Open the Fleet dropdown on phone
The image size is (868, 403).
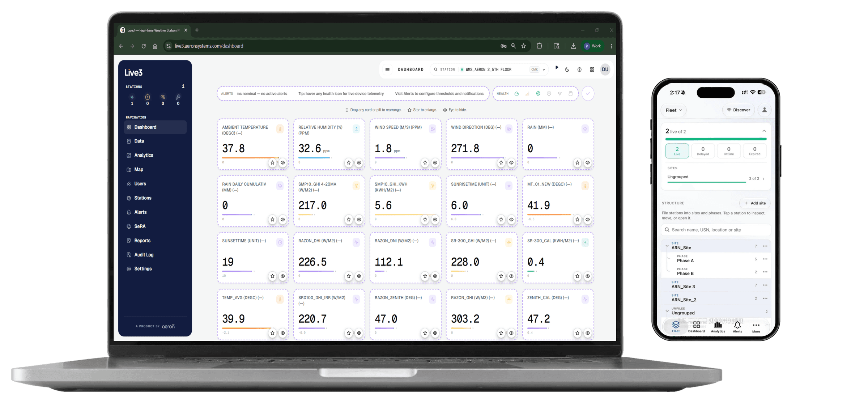pos(673,110)
